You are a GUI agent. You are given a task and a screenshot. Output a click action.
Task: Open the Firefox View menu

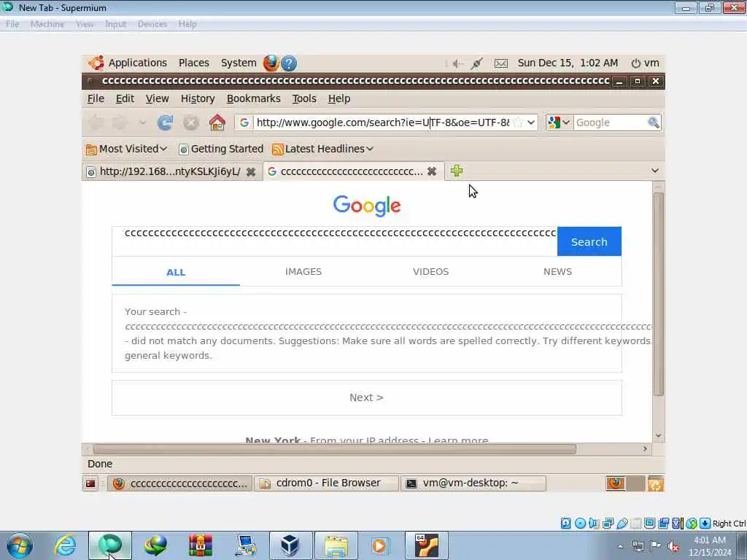point(158,98)
